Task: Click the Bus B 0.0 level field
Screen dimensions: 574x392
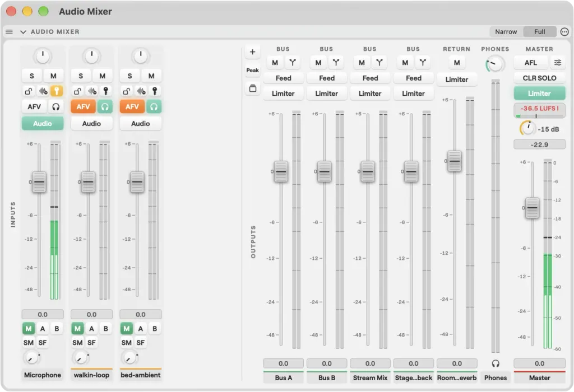Action: pyautogui.click(x=327, y=363)
